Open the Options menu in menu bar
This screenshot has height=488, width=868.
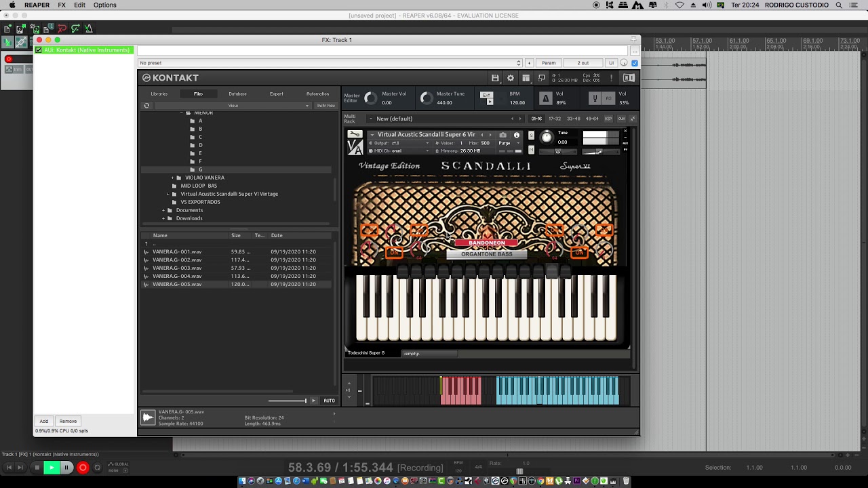[x=104, y=5]
